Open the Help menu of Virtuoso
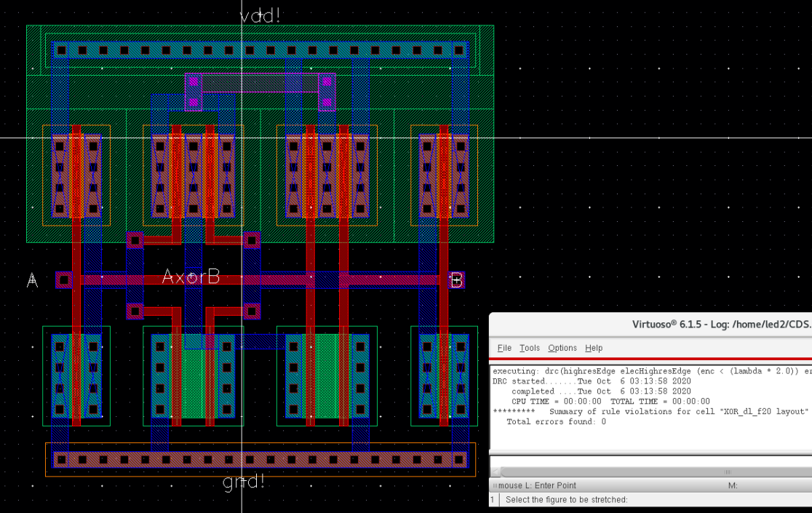Screen dimensions: 812x513 point(594,348)
